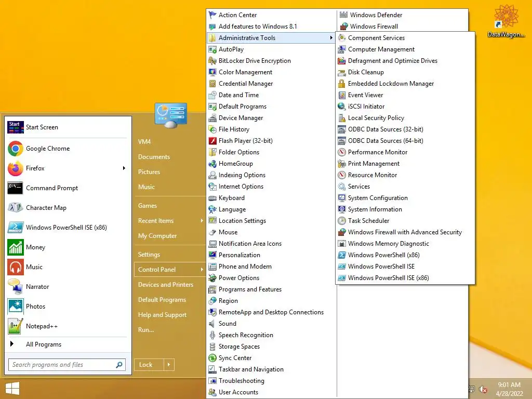Expand the Recent Items submenu arrow
The image size is (532, 399).
point(202,221)
